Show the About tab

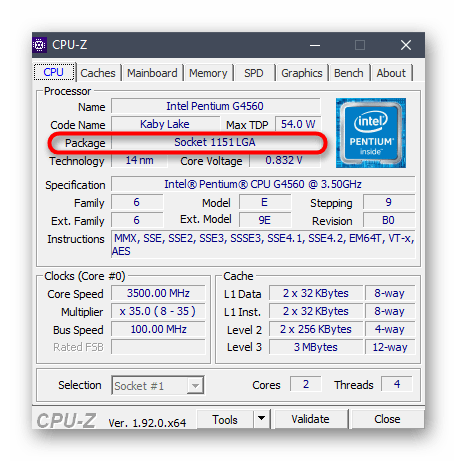coord(391,73)
